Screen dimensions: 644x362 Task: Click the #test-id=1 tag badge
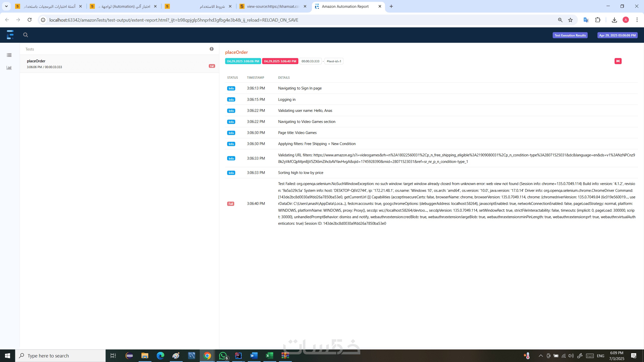tap(334, 61)
